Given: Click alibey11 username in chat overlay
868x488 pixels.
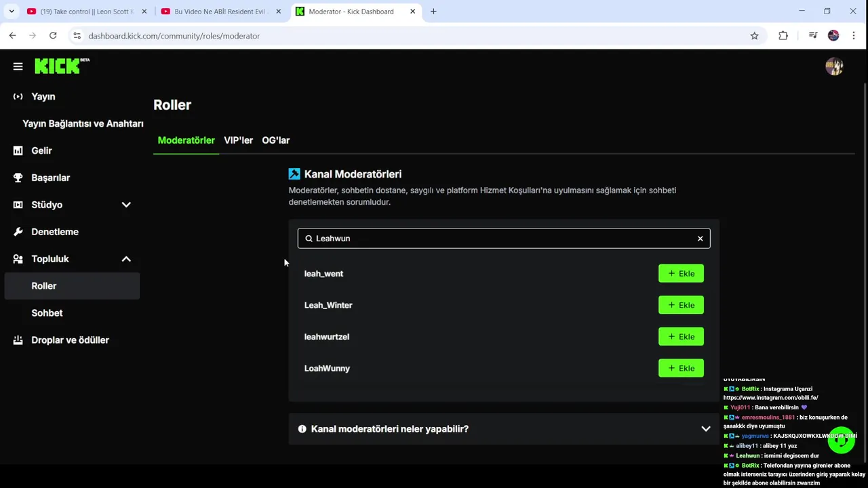Looking at the screenshot, I should click(747, 446).
